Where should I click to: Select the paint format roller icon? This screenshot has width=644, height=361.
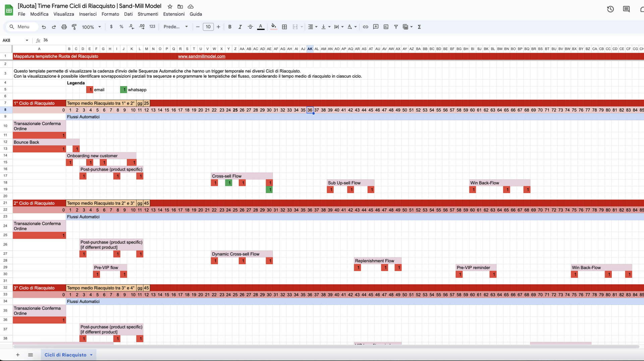click(x=74, y=27)
